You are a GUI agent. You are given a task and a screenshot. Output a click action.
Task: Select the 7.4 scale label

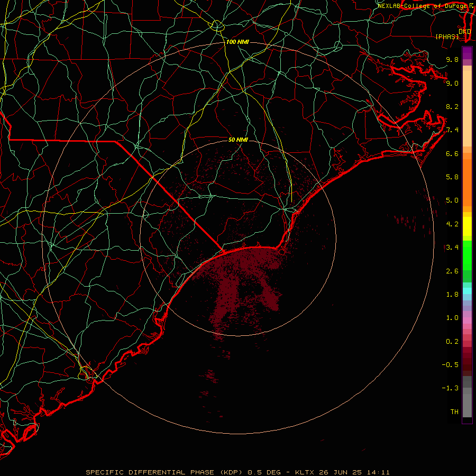coord(452,130)
